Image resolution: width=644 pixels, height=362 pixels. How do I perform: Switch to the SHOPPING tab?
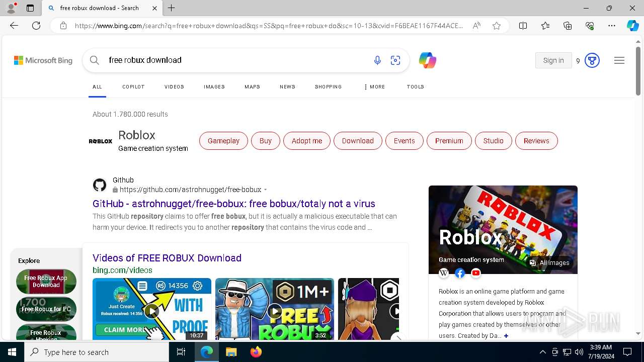[x=328, y=87]
